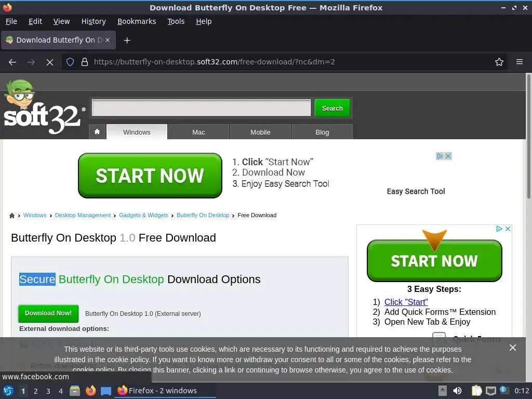The width and height of the screenshot is (532, 399).
Task: View site security padlock info
Action: pos(85,62)
